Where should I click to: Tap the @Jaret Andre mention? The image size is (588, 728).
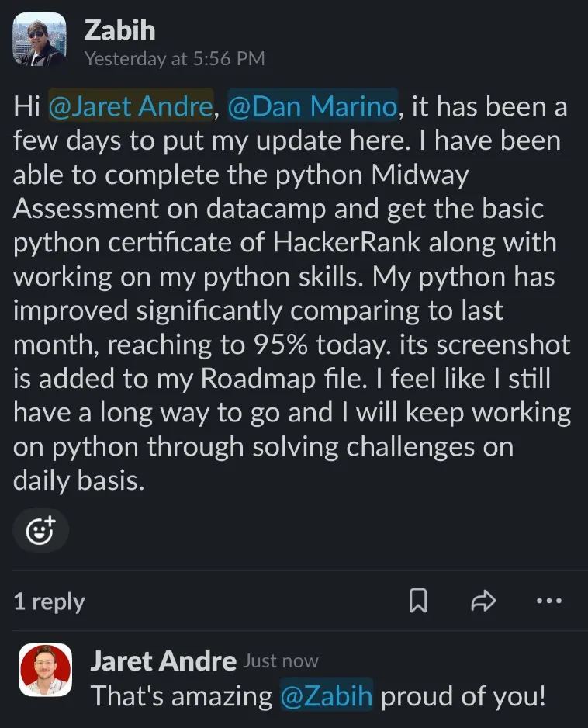[x=131, y=106]
